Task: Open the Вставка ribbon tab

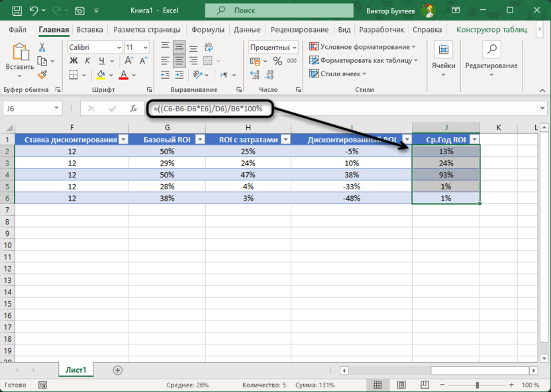Action: [x=89, y=30]
